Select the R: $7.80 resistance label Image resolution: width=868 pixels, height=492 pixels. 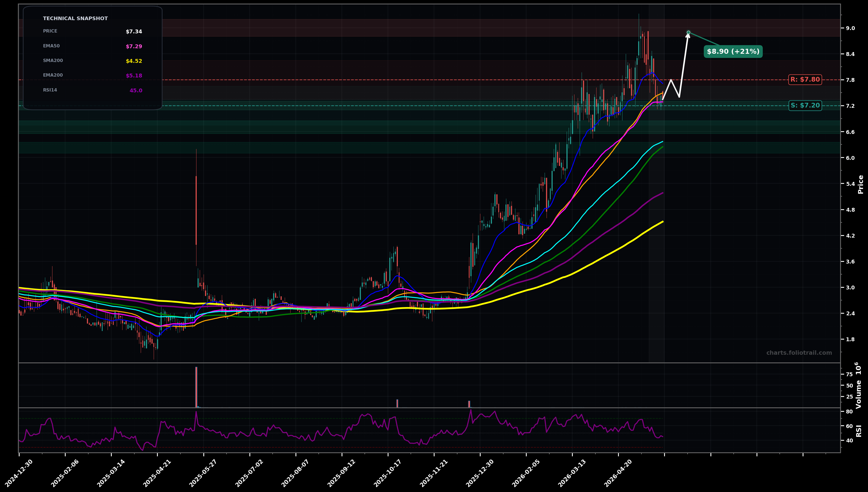click(805, 80)
